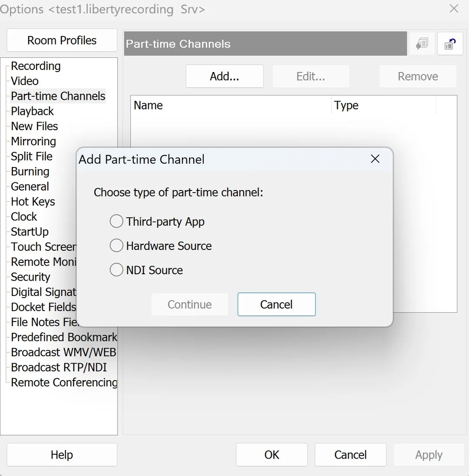Select Video in the options tree

(25, 81)
